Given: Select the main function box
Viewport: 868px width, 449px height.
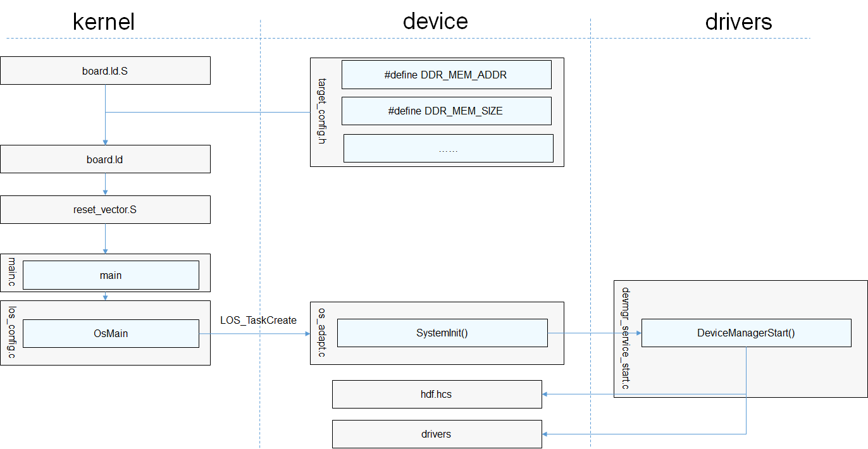Looking at the screenshot, I should [111, 275].
